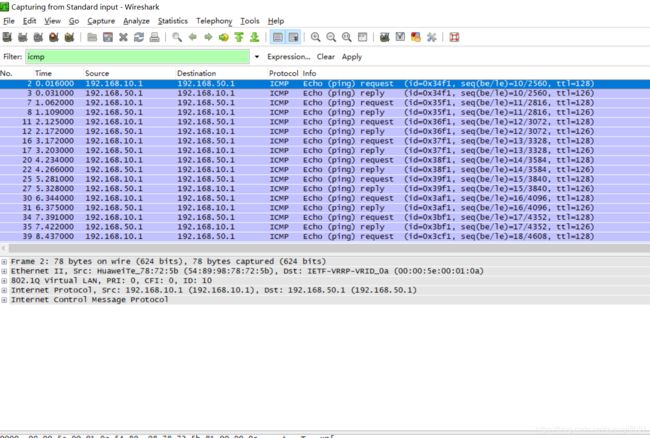
Task: Click the icmp display filter field
Action: coord(138,57)
